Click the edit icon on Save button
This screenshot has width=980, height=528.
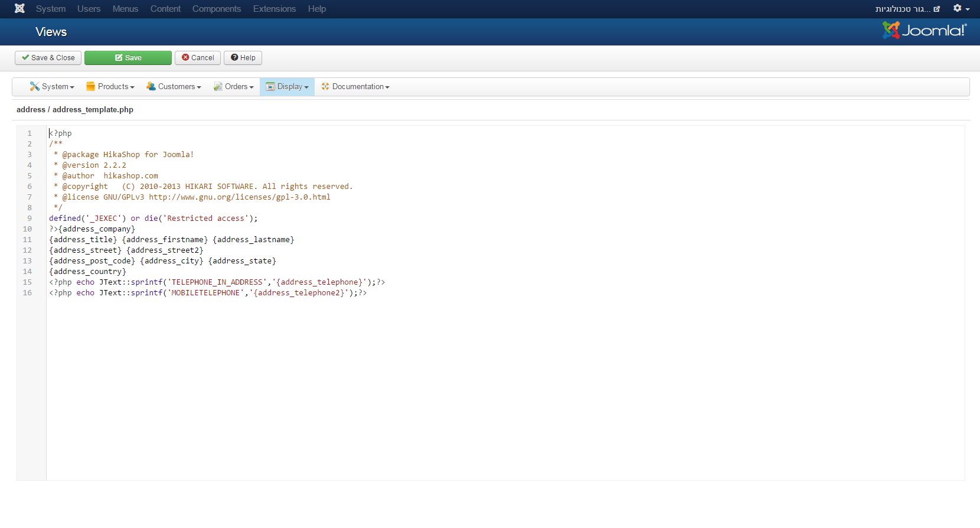coord(119,57)
